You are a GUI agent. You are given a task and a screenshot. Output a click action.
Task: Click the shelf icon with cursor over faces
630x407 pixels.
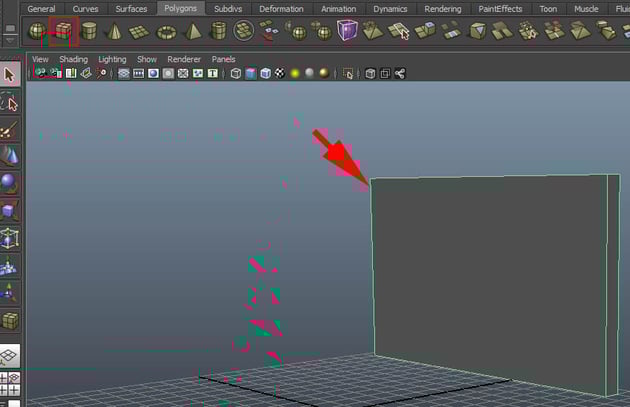click(x=399, y=31)
